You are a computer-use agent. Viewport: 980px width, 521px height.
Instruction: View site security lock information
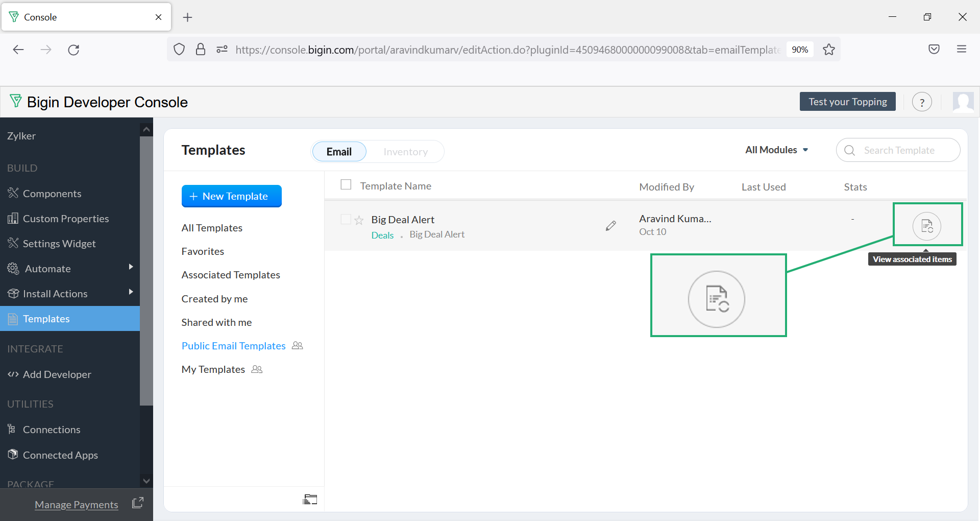coord(201,50)
